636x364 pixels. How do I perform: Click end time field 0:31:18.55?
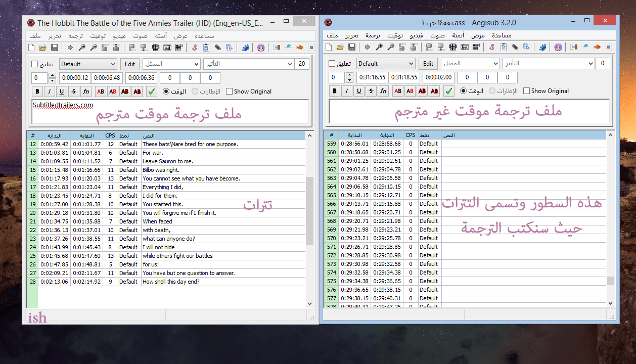[x=404, y=77]
